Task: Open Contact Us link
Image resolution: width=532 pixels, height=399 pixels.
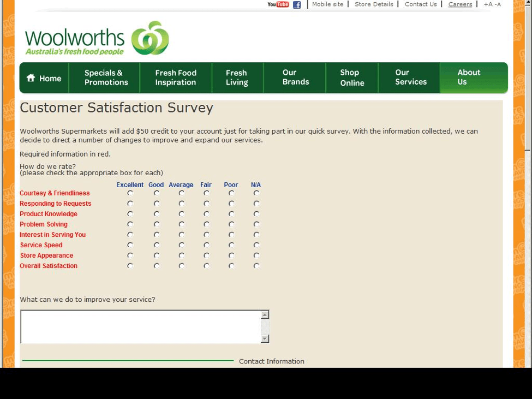Action: [x=421, y=4]
